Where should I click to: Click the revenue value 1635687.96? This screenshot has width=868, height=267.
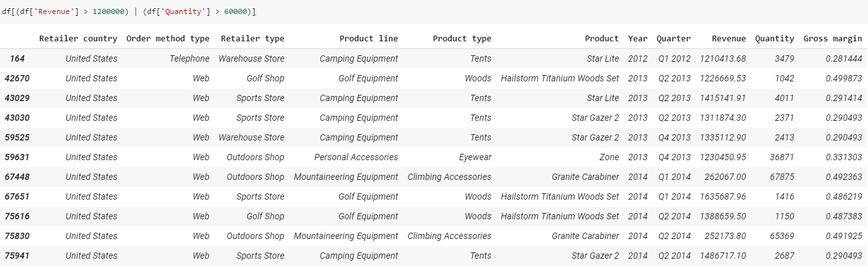pos(723,196)
